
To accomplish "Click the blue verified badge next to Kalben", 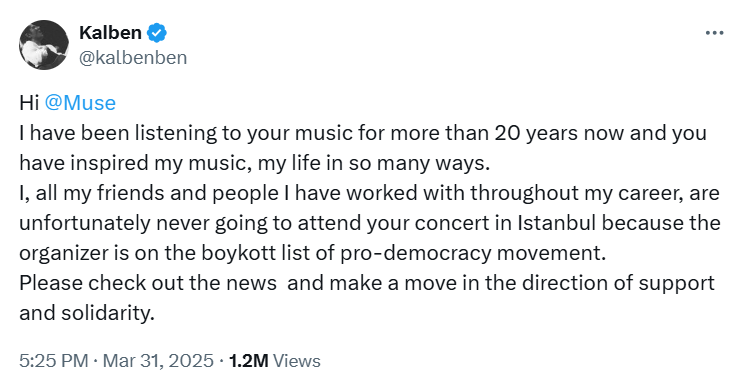I will (x=157, y=33).
